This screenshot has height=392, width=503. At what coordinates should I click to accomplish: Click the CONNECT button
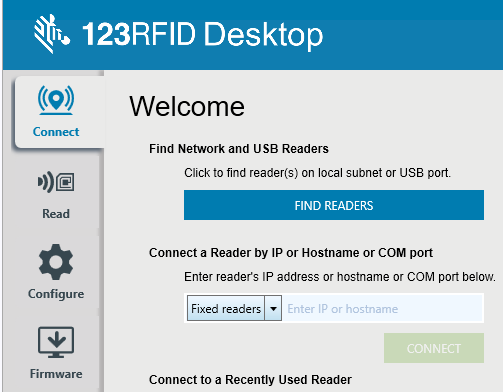(x=434, y=348)
